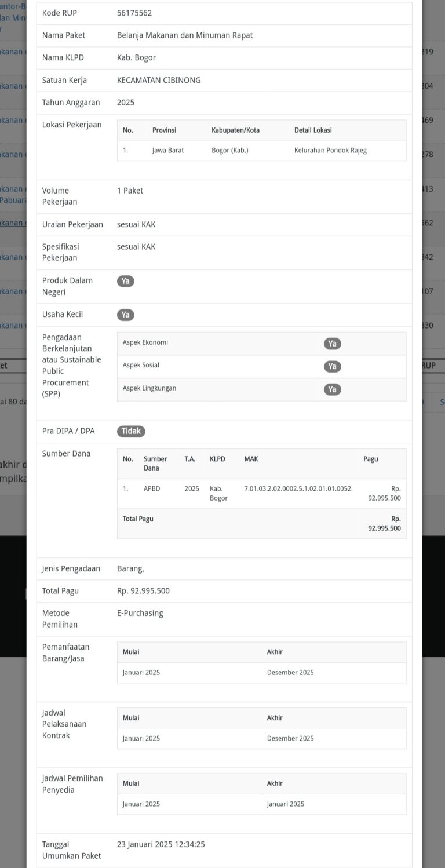The image size is (445, 868).
Task: Click the Kode RUP number 56175562
Action: 134,13
